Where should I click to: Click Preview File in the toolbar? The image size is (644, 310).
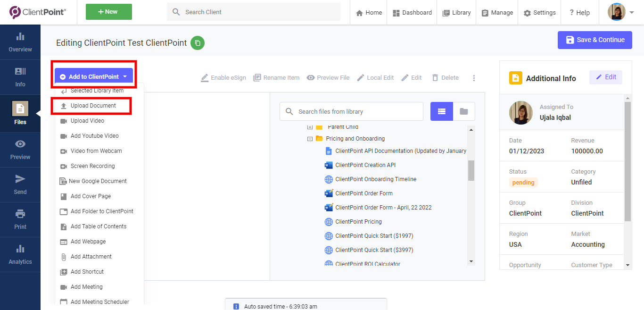[x=328, y=77]
